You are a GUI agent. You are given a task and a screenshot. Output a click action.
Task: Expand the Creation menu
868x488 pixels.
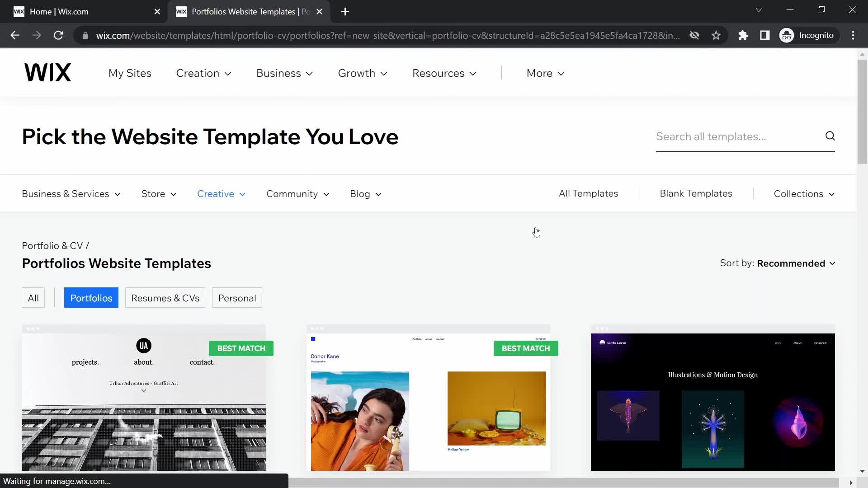204,73
